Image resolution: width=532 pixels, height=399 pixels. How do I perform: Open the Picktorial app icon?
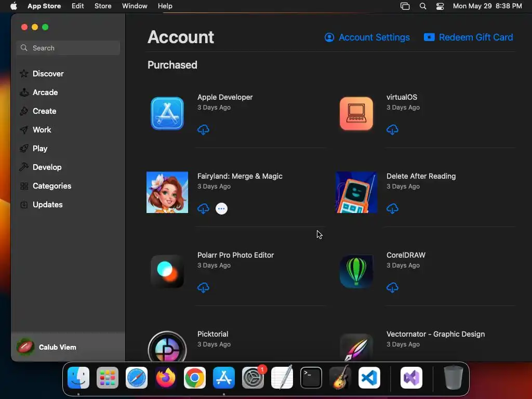tap(167, 347)
